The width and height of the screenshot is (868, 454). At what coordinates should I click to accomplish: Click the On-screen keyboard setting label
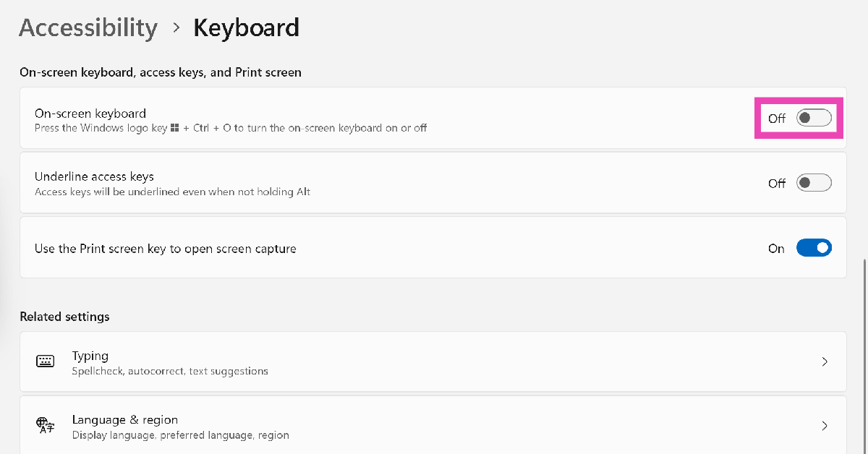click(x=90, y=113)
